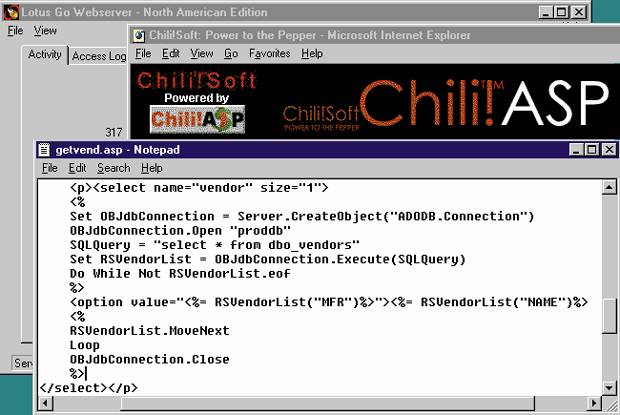This screenshot has height=415, width=620.
Task: Click Notepad vertical scrollbar down arrow
Action: coord(609,388)
